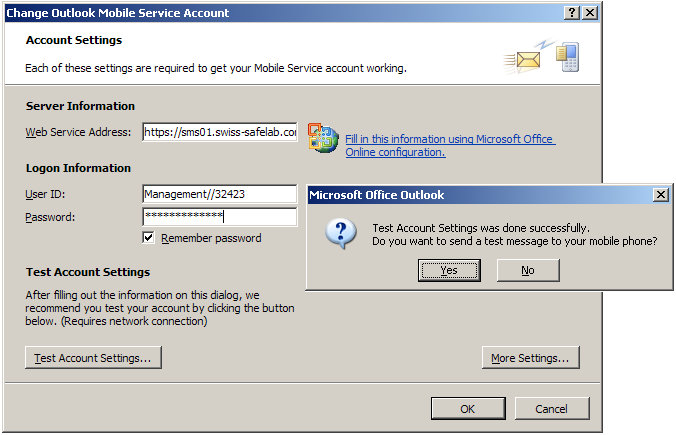The height and width of the screenshot is (435, 676).
Task: Select the Password input field
Action: click(220, 217)
